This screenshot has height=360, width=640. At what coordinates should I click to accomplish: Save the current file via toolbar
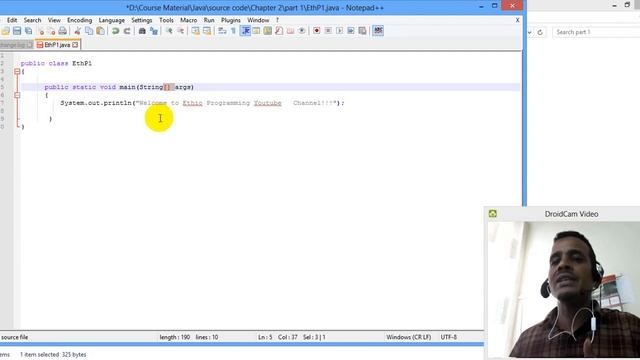point(17,31)
